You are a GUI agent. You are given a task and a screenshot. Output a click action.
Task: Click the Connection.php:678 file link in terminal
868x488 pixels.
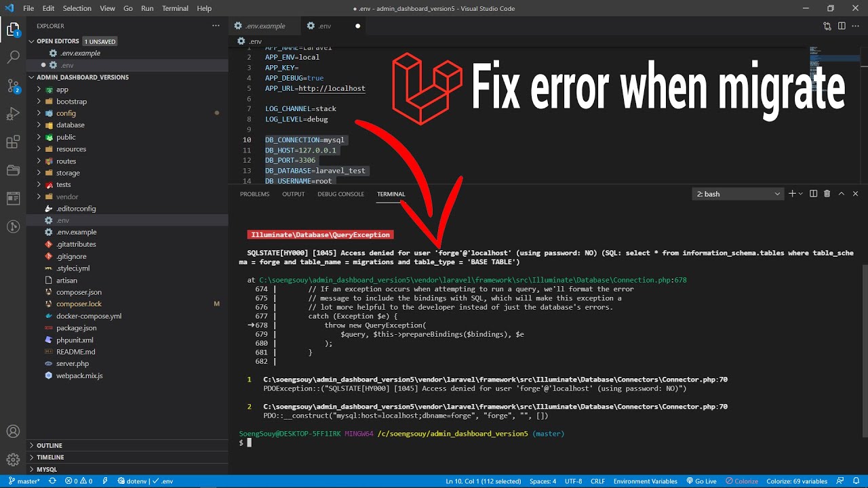(473, 280)
